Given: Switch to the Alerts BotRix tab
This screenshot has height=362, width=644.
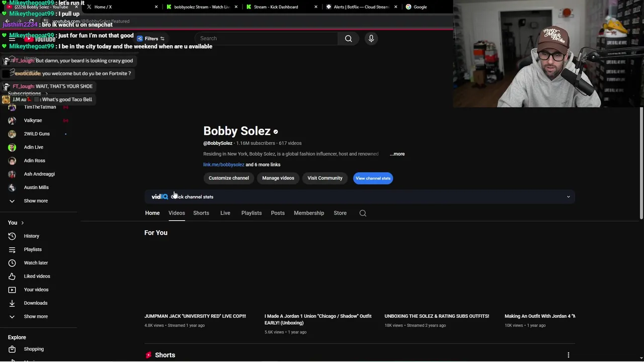Looking at the screenshot, I should (x=361, y=7).
